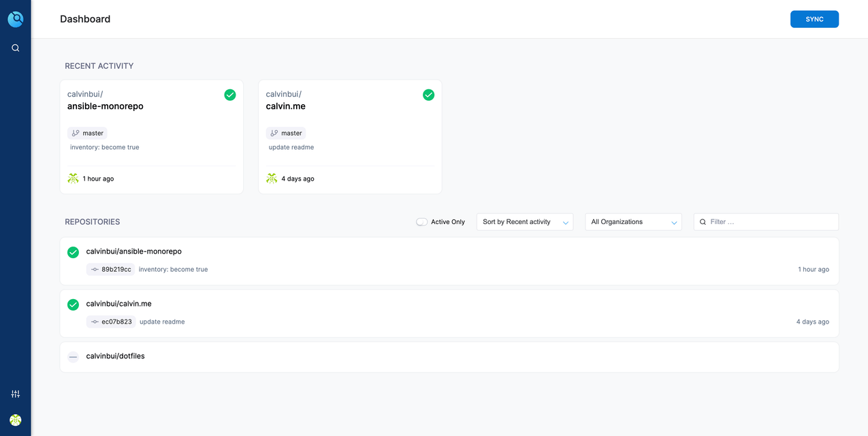Enable the Active Only toggle
The width and height of the screenshot is (868, 436).
(x=421, y=221)
